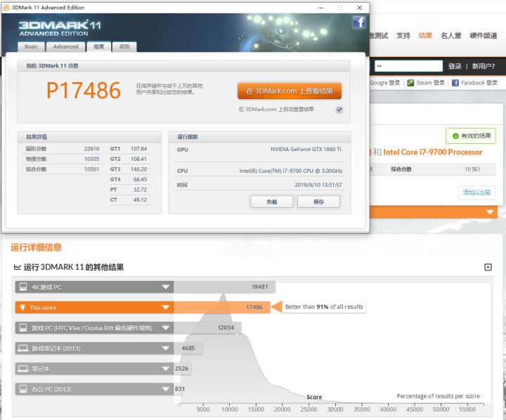The image size is (506, 420).
Task: Click Google 登录 link
Action: pos(385,83)
